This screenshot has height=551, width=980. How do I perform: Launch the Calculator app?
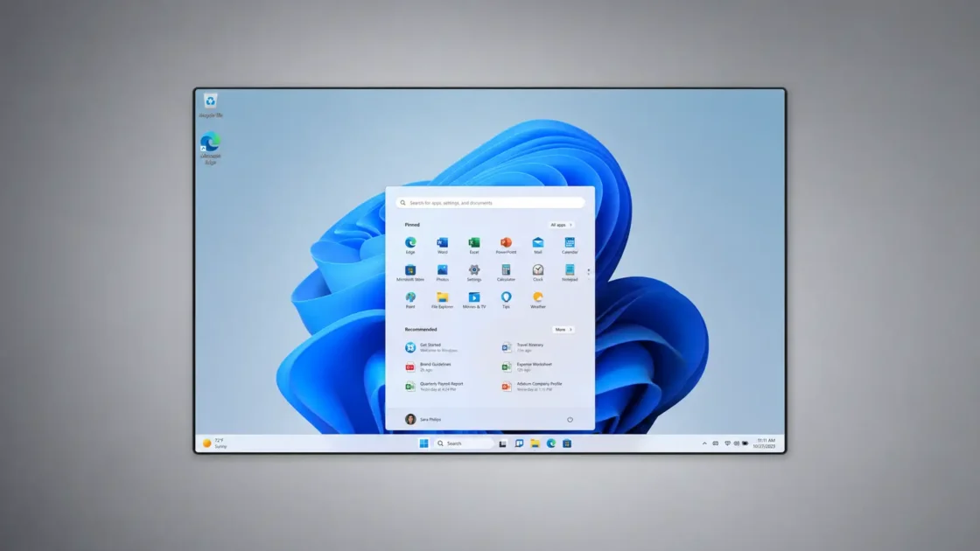click(506, 272)
